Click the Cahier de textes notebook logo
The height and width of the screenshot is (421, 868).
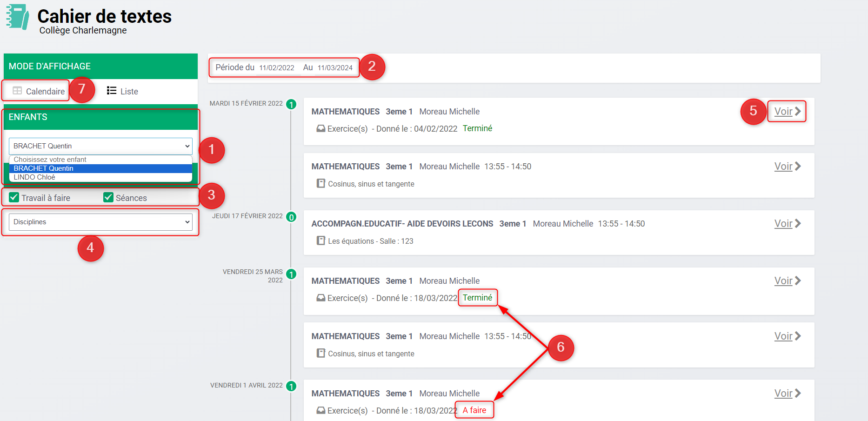click(18, 17)
